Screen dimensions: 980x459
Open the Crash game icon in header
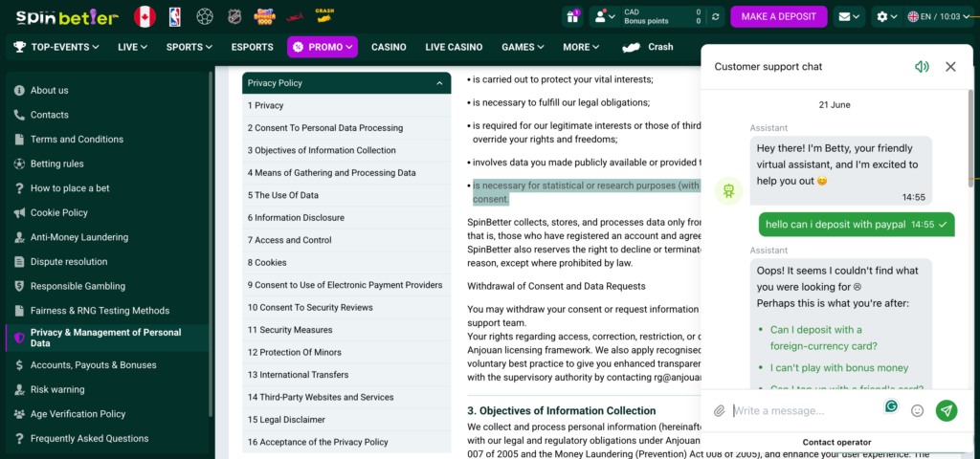click(324, 16)
